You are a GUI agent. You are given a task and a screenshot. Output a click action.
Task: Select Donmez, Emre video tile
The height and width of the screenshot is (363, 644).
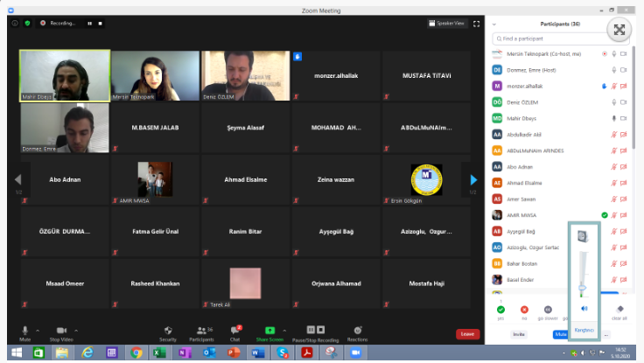65,128
